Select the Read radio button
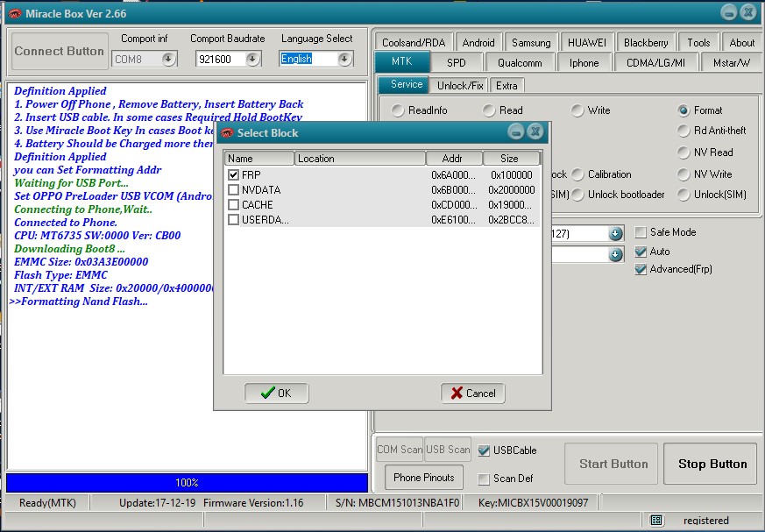Screen dimensions: 765x532 click(489, 110)
